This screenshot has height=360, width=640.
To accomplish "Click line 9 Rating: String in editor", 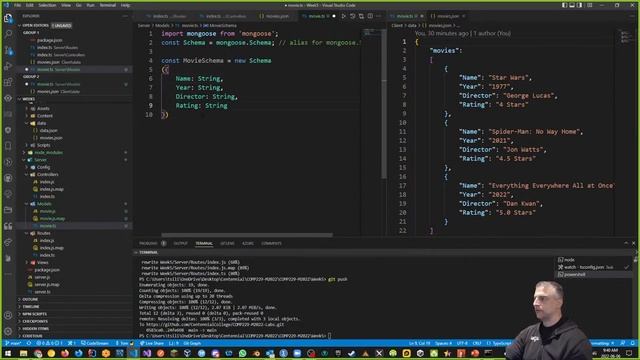I will click(x=201, y=106).
